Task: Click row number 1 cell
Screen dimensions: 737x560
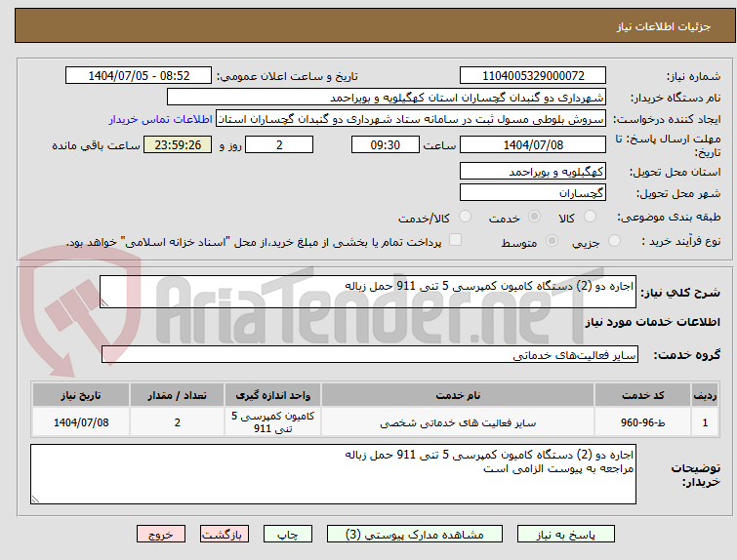Action: [x=705, y=422]
